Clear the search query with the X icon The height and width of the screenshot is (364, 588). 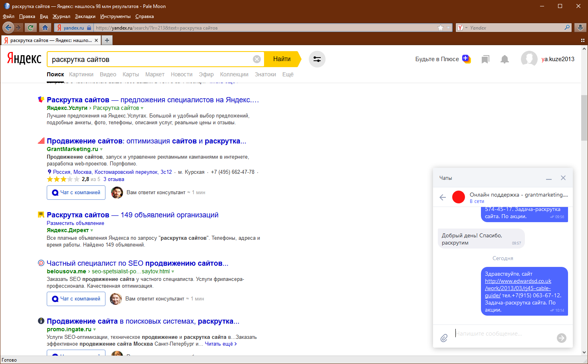[257, 59]
